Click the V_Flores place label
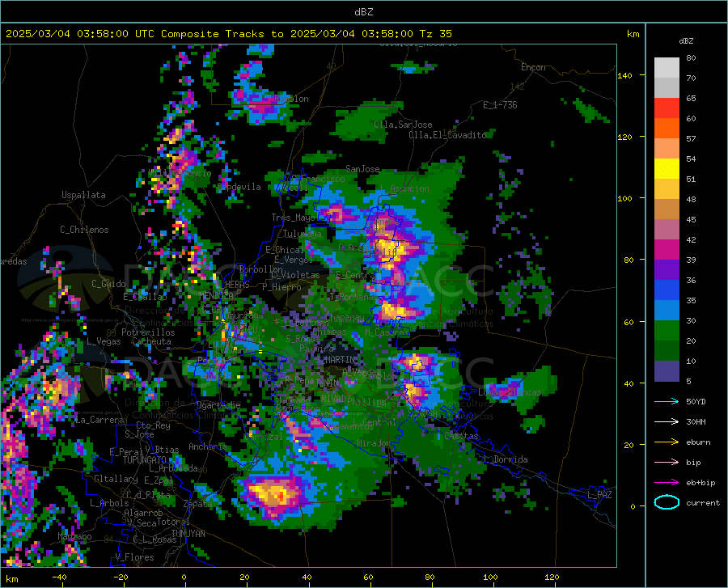The height and width of the screenshot is (588, 728). [134, 557]
